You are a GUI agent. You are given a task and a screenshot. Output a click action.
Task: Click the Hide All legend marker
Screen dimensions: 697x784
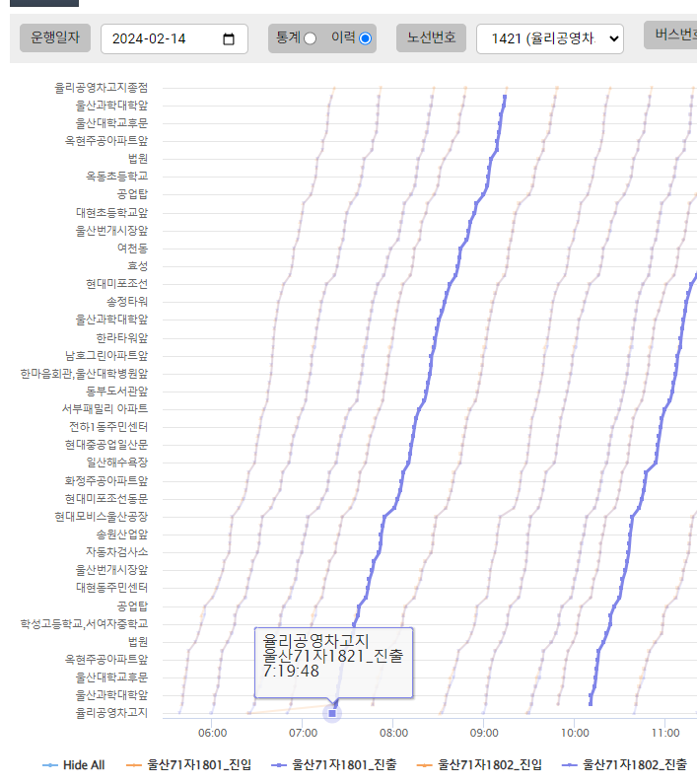[x=51, y=764]
